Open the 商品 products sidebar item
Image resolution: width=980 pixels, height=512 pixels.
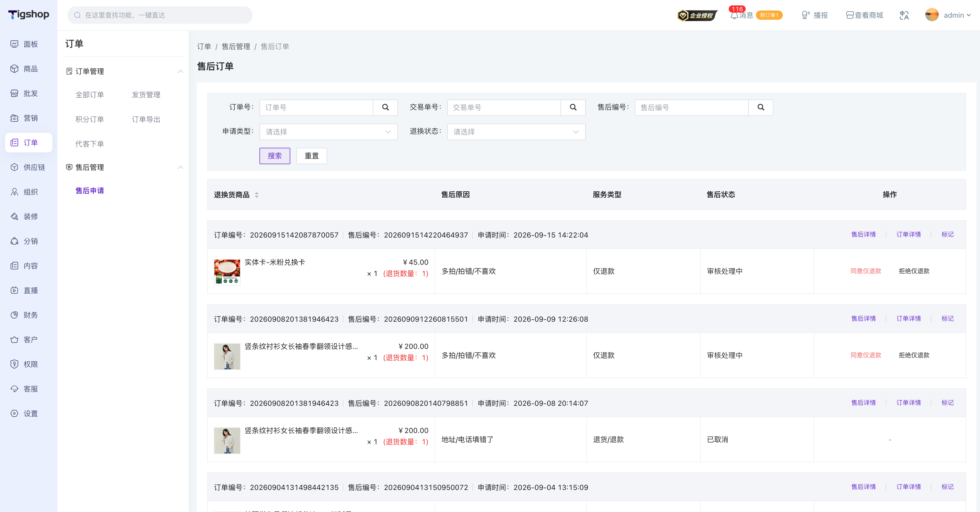[28, 69]
